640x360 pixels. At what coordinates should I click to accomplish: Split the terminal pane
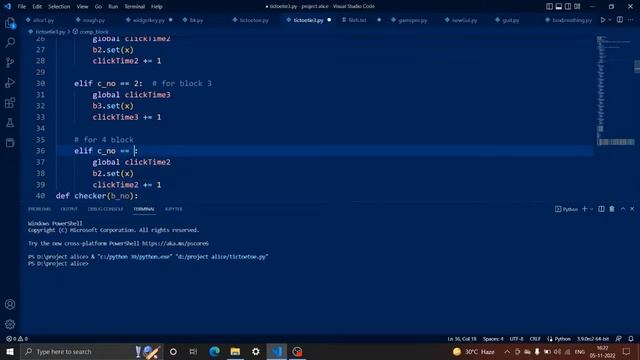click(601, 209)
